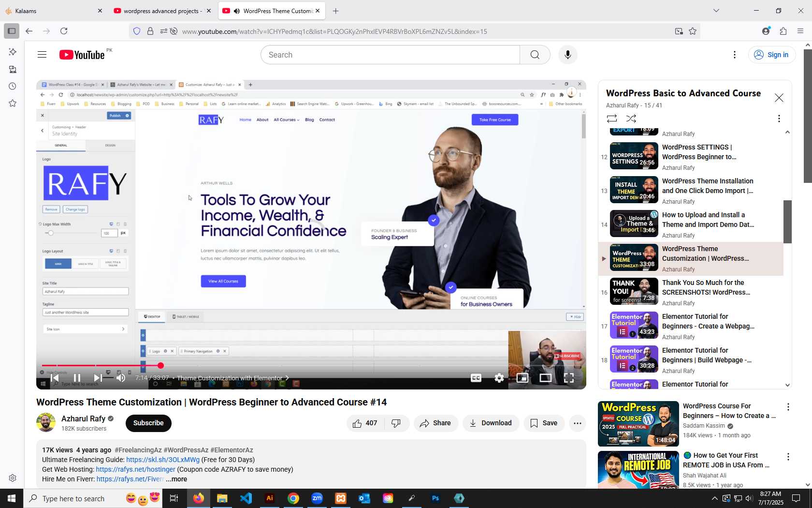Open history in Firefox sidebar
812x508 pixels.
(13, 86)
